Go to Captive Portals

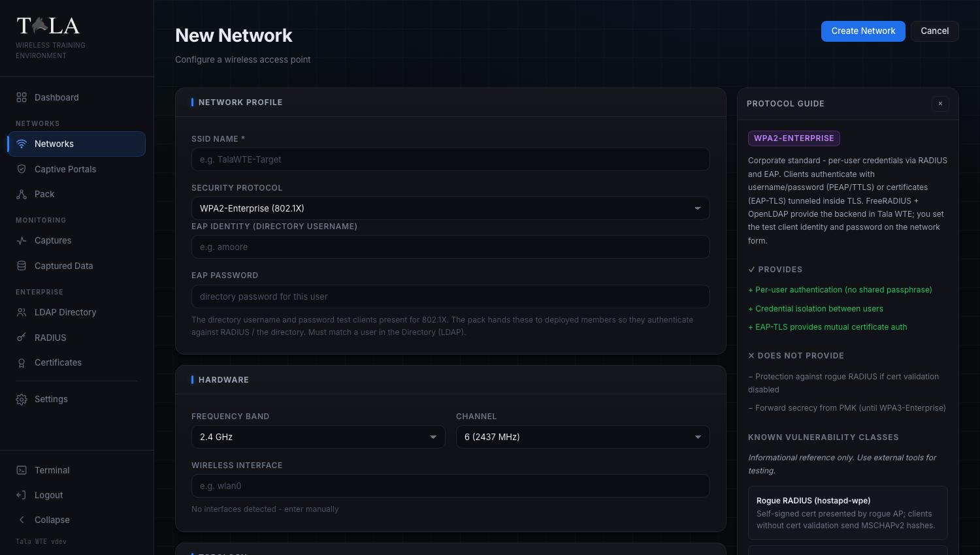(76, 169)
